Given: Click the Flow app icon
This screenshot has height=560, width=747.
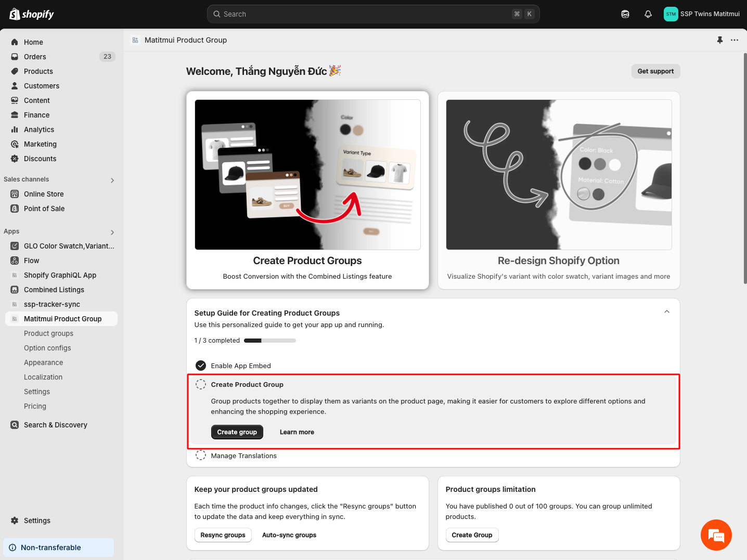Looking at the screenshot, I should (15, 261).
